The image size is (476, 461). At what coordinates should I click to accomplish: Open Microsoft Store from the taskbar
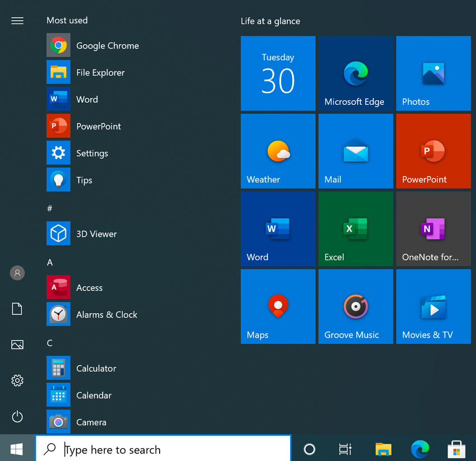tap(456, 449)
